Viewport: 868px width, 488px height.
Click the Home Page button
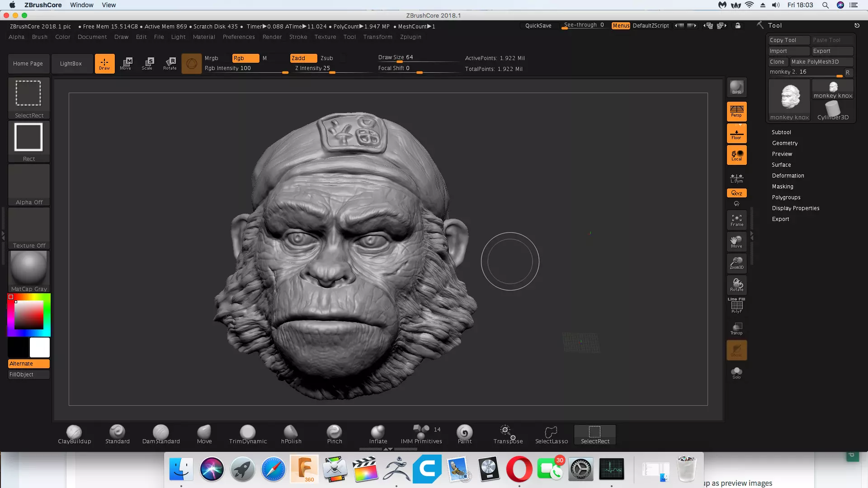pos(28,64)
